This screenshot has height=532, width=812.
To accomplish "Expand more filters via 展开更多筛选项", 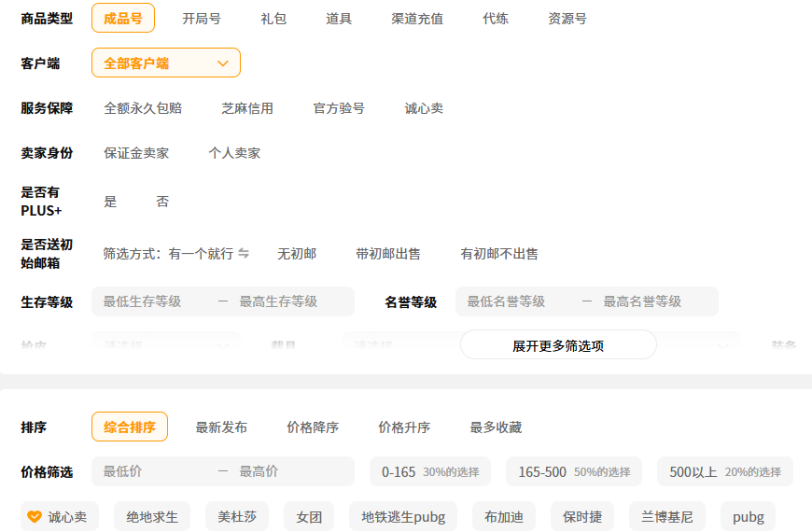I will (x=558, y=345).
